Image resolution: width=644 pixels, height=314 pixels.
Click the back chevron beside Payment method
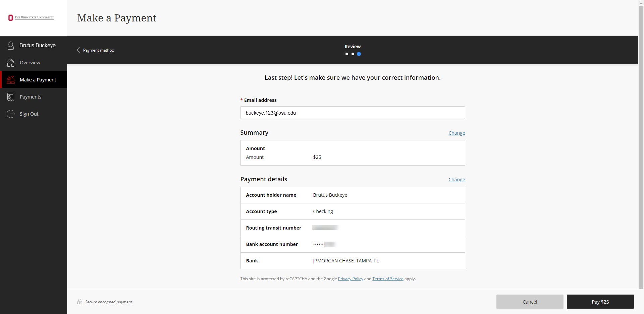[x=78, y=50]
